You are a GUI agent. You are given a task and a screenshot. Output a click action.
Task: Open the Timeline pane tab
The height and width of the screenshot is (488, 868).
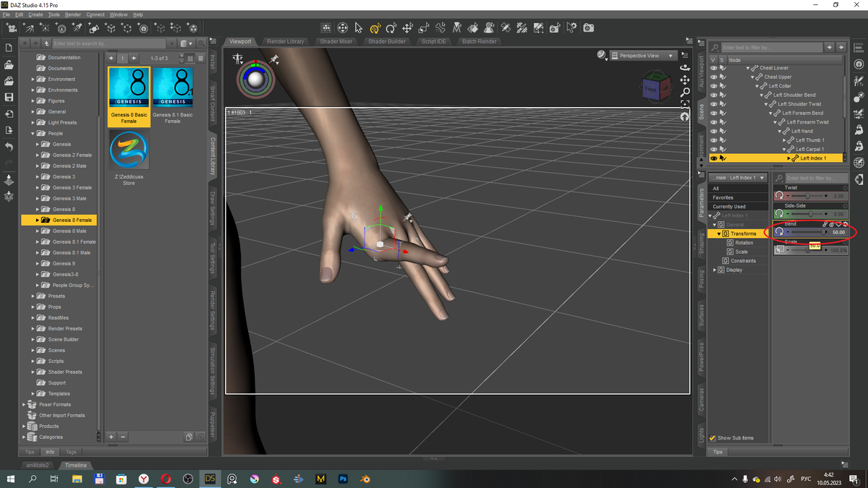(75, 466)
